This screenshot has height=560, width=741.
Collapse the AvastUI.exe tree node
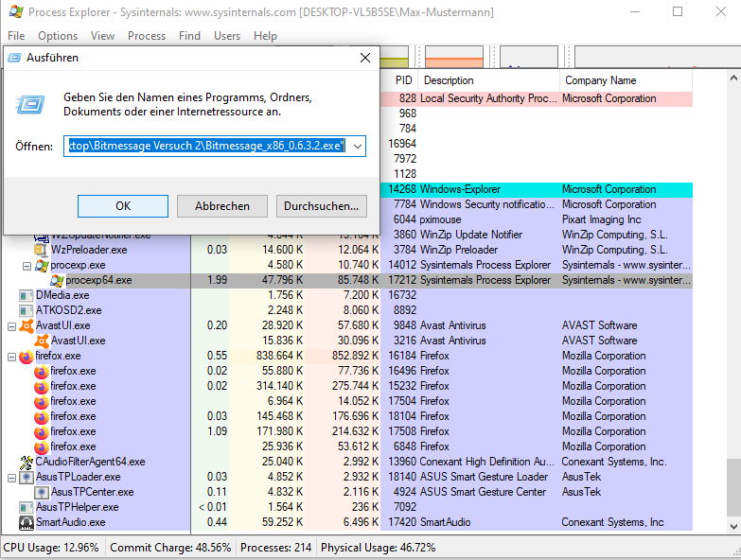click(11, 326)
